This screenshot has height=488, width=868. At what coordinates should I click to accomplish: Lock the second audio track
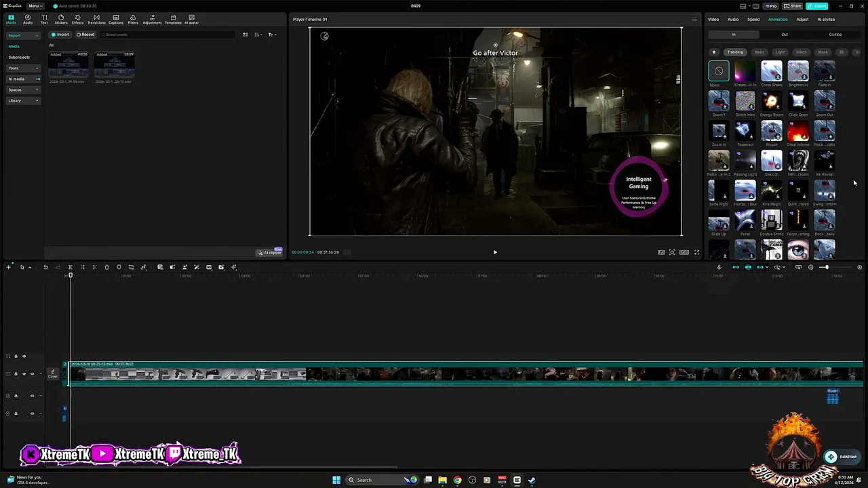[16, 413]
